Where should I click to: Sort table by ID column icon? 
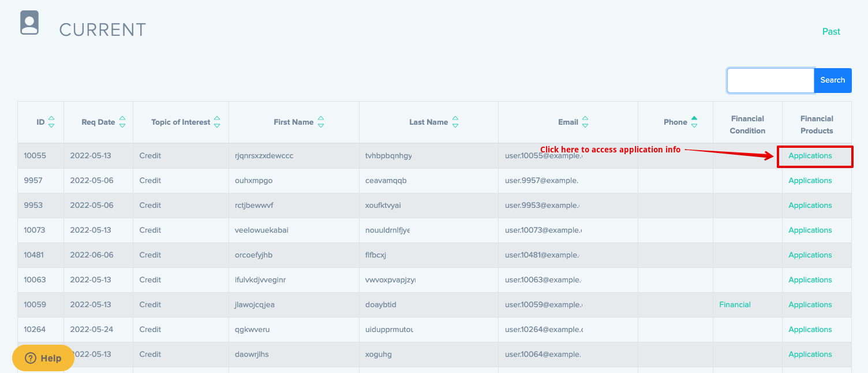pyautogui.click(x=51, y=122)
